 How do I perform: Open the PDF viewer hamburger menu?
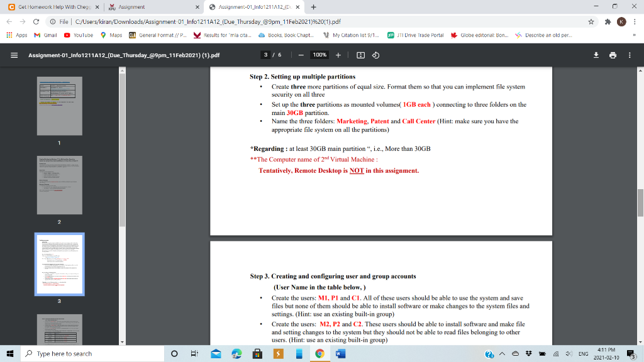point(13,55)
